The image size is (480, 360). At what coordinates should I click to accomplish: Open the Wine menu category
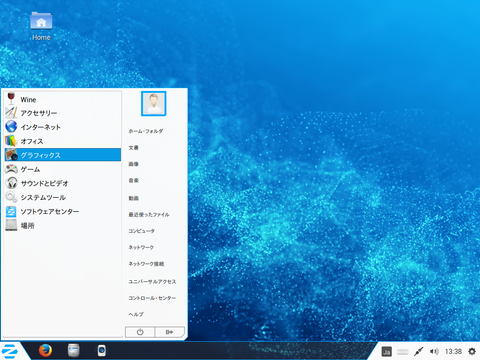[63, 99]
